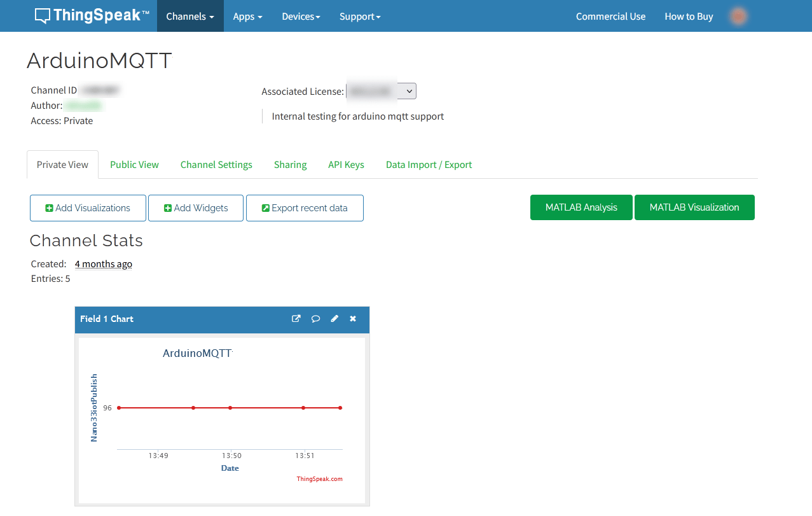Open How to Buy link
Viewport: 812px width, 516px height.
[689, 17]
